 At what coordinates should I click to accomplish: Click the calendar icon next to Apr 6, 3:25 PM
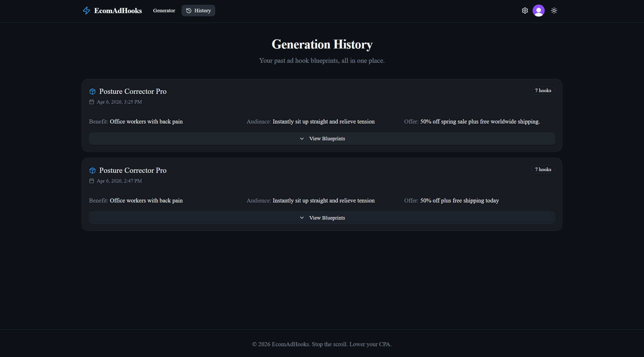point(92,102)
